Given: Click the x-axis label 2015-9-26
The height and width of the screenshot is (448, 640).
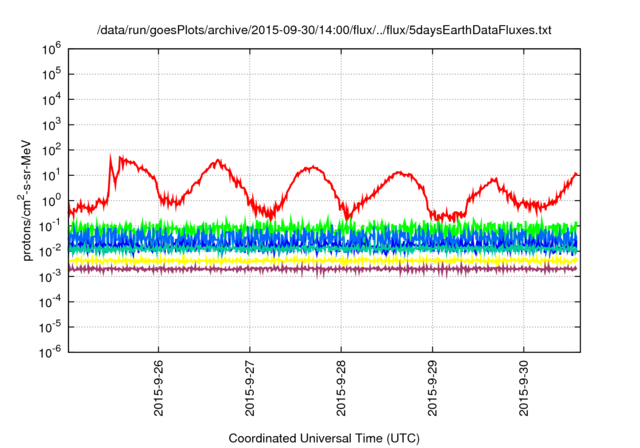Looking at the screenshot, I should pyautogui.click(x=158, y=388).
